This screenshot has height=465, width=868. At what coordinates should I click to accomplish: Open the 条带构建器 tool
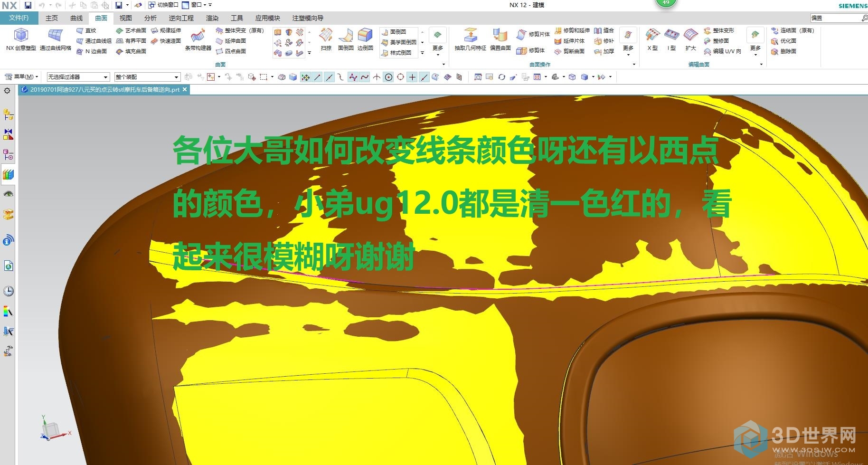click(x=198, y=39)
